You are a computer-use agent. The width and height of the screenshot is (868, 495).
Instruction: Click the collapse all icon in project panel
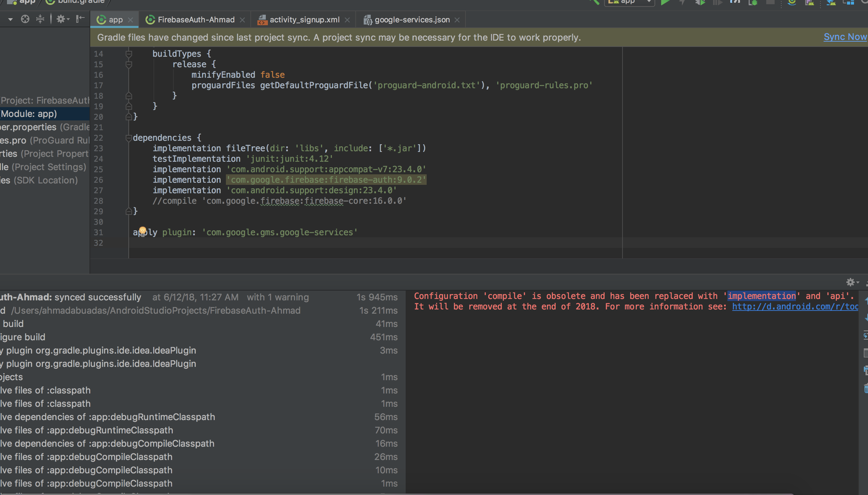(40, 19)
